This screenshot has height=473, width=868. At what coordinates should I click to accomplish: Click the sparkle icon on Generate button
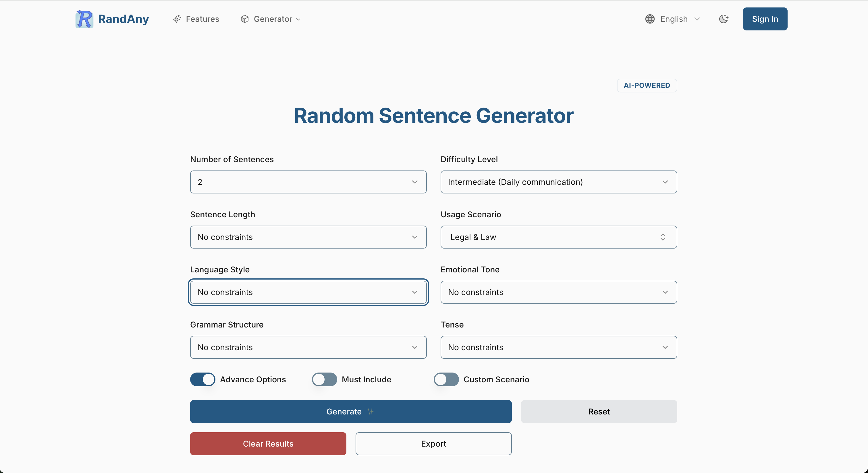371,411
